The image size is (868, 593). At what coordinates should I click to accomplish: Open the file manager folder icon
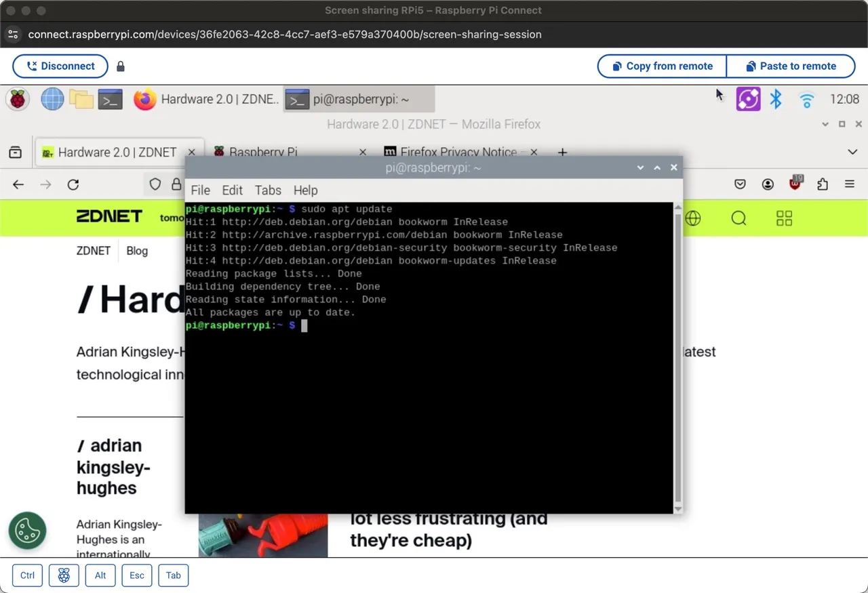coord(81,100)
